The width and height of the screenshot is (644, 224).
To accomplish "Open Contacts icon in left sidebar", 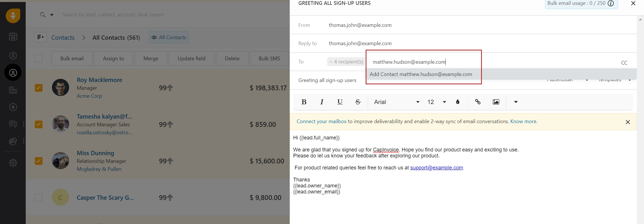I will pyautogui.click(x=13, y=73).
